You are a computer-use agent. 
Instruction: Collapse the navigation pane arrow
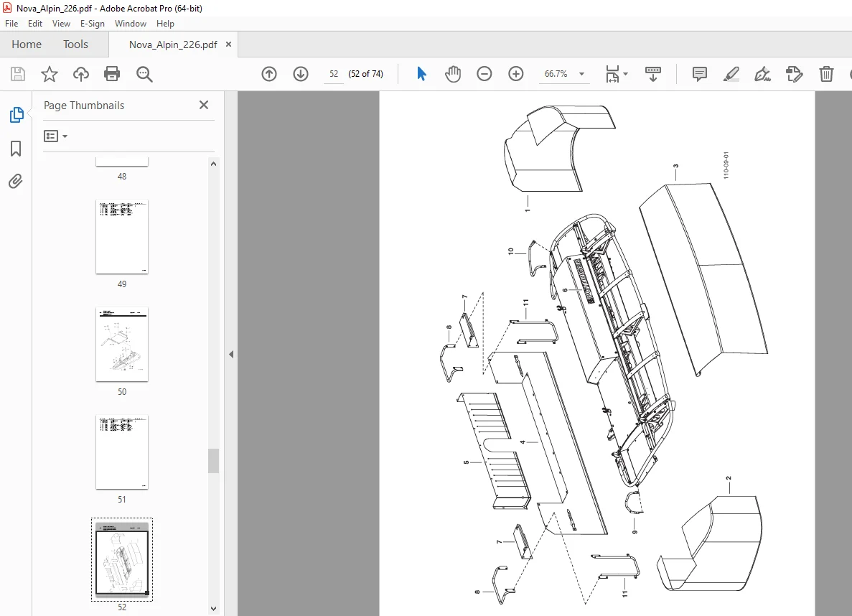[x=231, y=355]
